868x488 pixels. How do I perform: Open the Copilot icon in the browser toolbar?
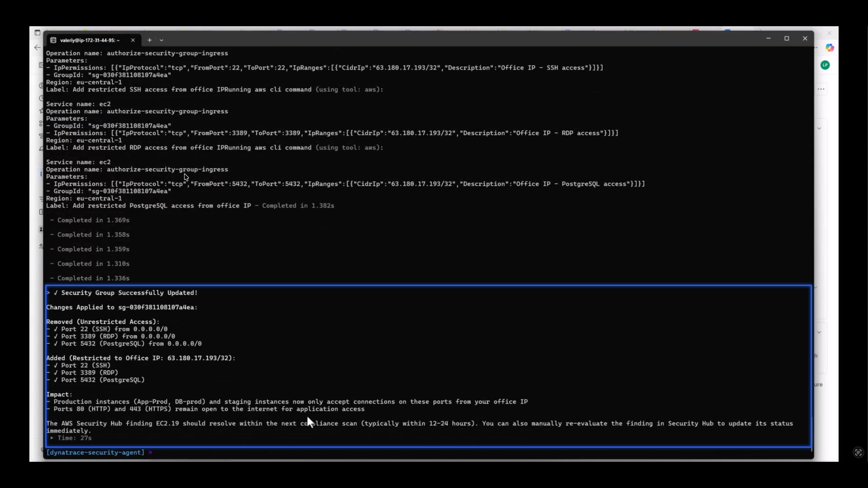[x=830, y=48]
